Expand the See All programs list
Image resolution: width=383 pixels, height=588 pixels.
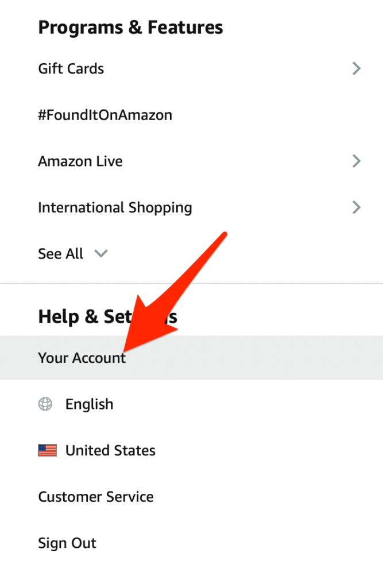coord(61,254)
